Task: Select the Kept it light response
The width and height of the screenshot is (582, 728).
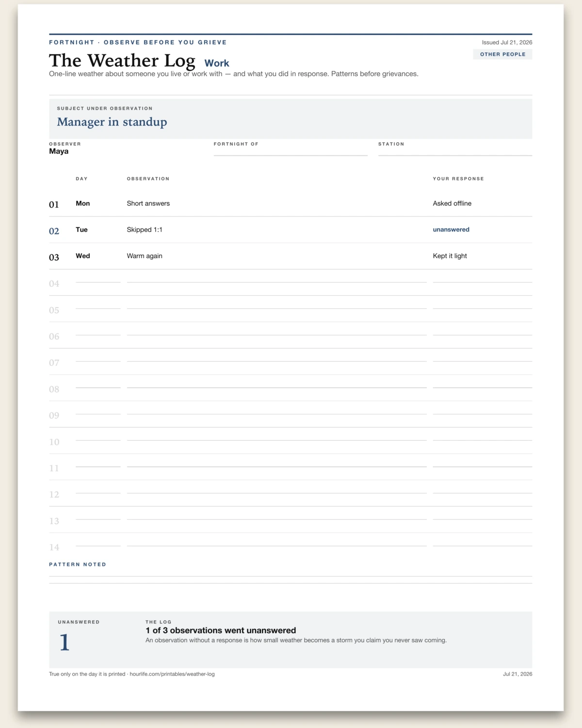Action: [x=450, y=256]
